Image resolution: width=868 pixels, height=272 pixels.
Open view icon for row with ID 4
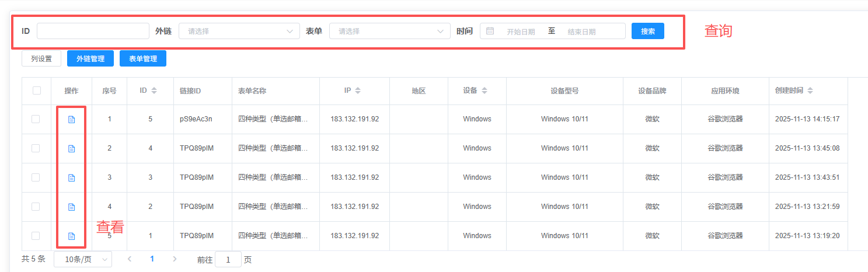(72, 148)
